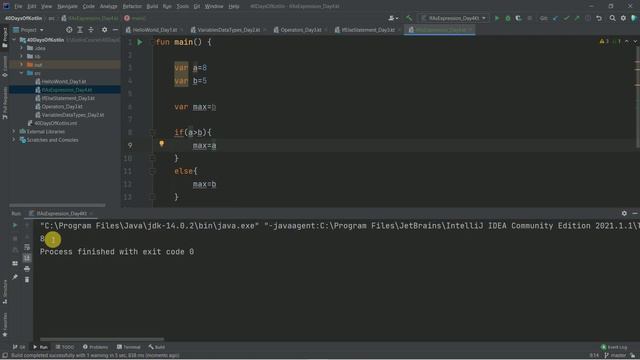This screenshot has height=360, width=640.
Task: Show intention actions from the yellow light bulb
Action: click(x=162, y=143)
